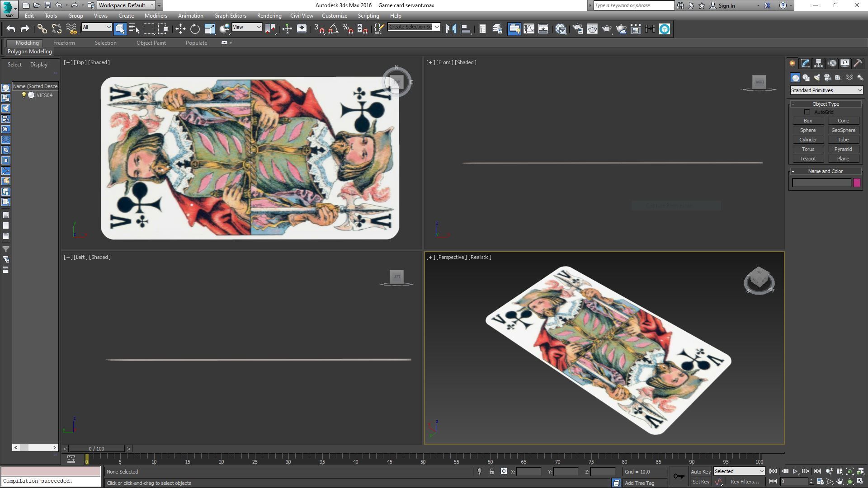
Task: Create a Box primitive
Action: [x=807, y=121]
